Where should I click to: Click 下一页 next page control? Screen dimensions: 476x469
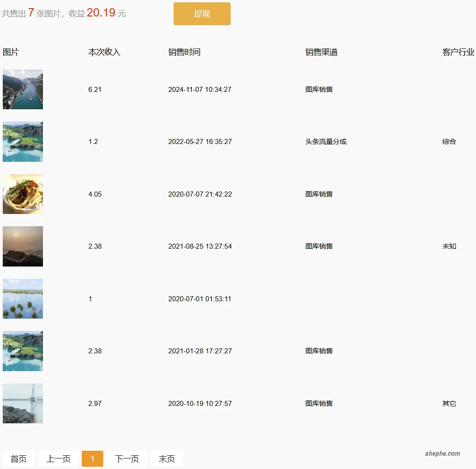coord(127,459)
